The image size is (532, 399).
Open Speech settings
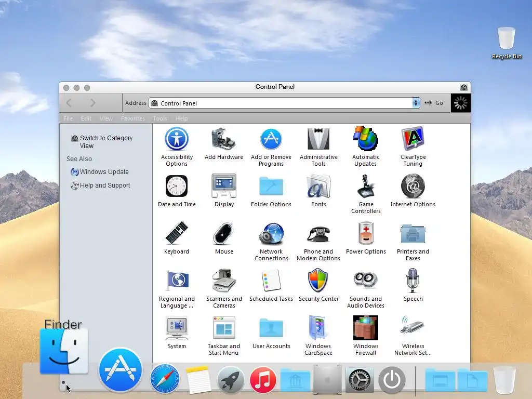click(413, 285)
